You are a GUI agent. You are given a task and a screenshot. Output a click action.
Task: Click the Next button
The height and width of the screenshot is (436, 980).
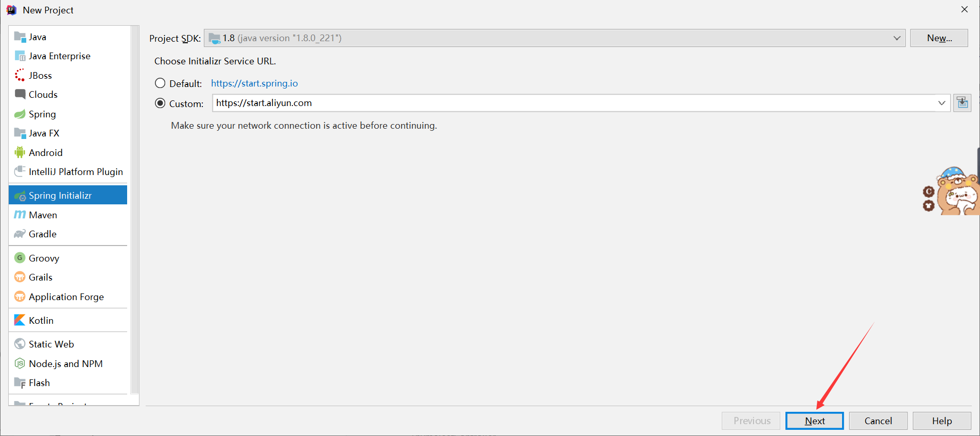pyautogui.click(x=815, y=421)
